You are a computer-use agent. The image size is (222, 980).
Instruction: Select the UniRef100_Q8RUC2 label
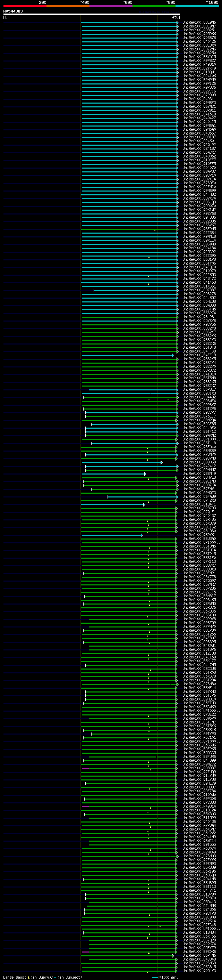click(199, 370)
